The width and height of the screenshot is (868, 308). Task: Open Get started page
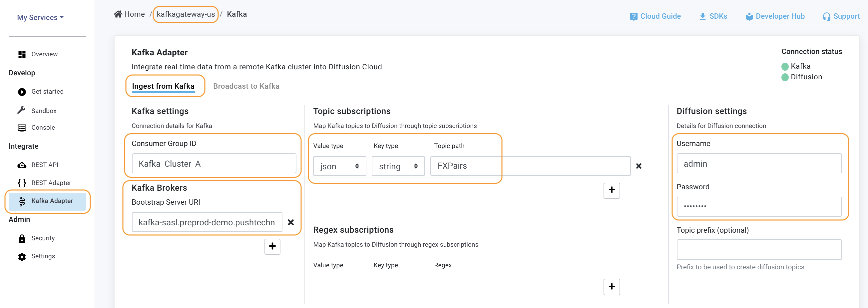[x=47, y=92]
